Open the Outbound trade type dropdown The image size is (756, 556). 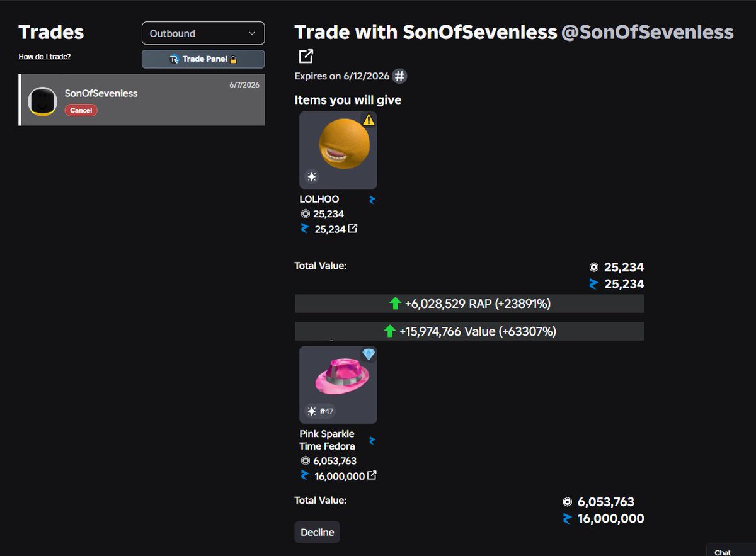(x=203, y=33)
